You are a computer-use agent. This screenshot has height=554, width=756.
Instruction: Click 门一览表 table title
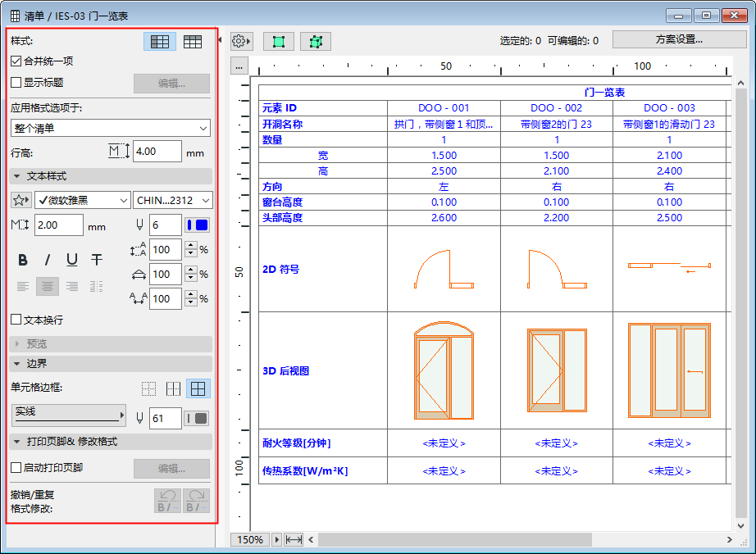coord(604,92)
